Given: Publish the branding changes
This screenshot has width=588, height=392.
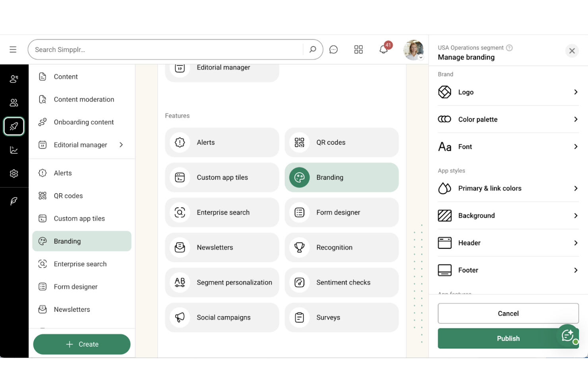Looking at the screenshot, I should click(x=508, y=338).
